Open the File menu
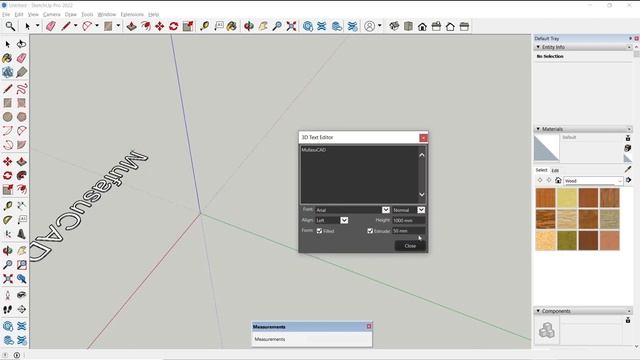Viewport: 640px width, 360px height. (6, 14)
